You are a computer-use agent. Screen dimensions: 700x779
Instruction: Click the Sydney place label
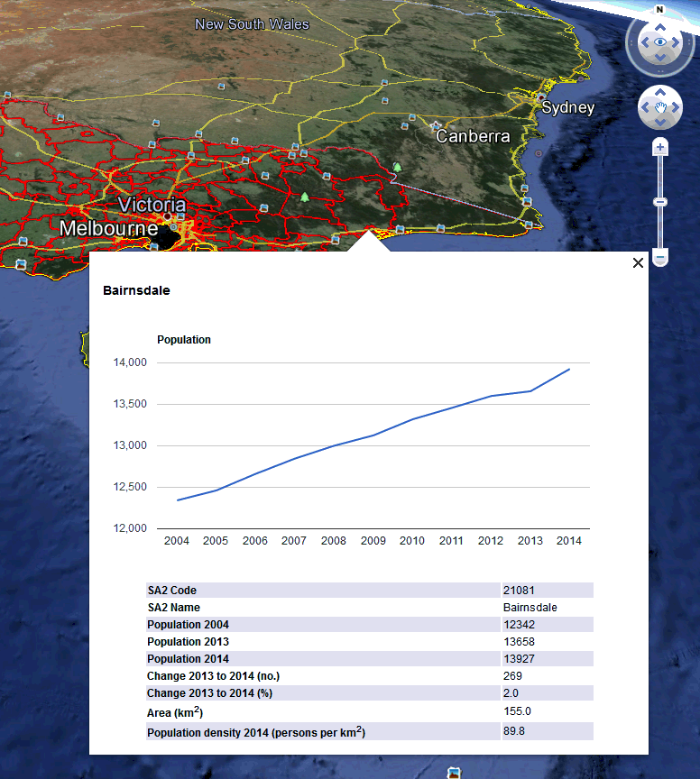[568, 108]
